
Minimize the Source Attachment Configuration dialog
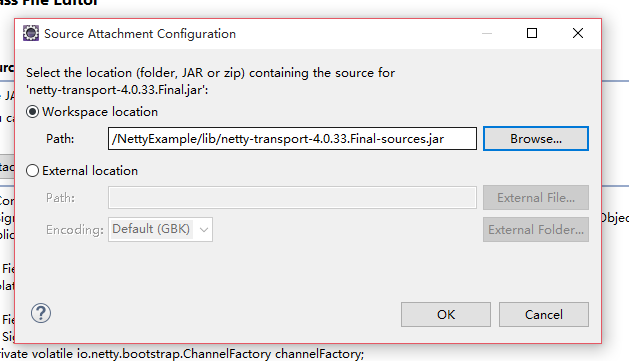coord(487,33)
